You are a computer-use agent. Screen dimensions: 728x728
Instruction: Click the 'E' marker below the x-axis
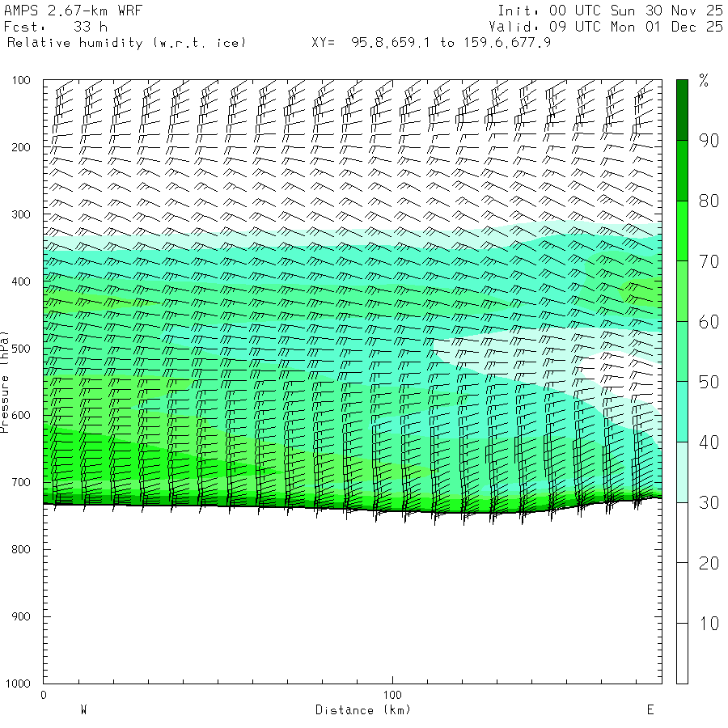click(650, 710)
